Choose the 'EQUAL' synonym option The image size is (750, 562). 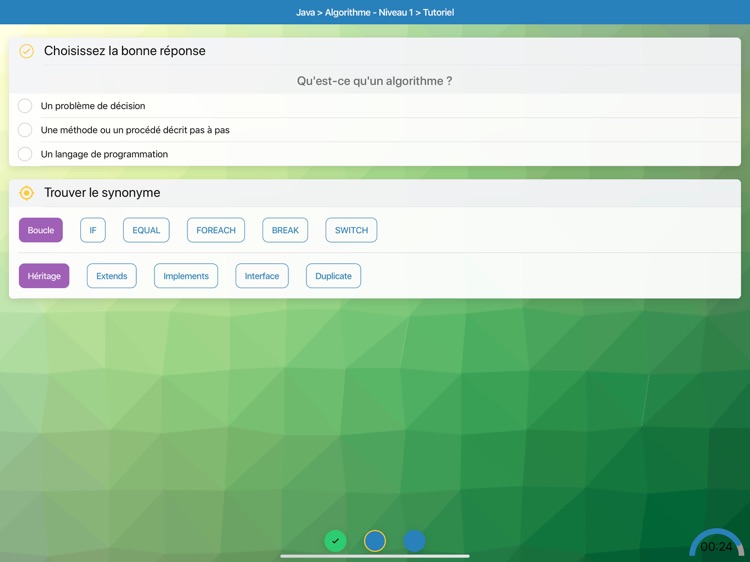146,230
